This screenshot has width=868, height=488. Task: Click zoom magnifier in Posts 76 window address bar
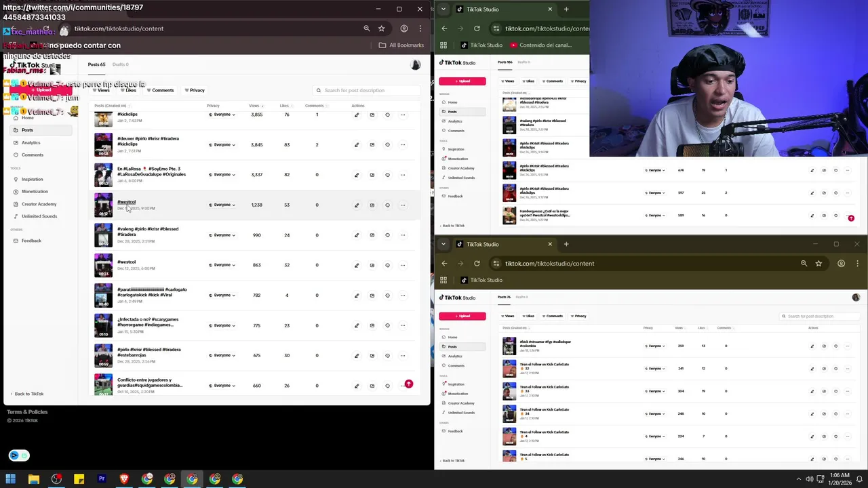[x=804, y=264]
